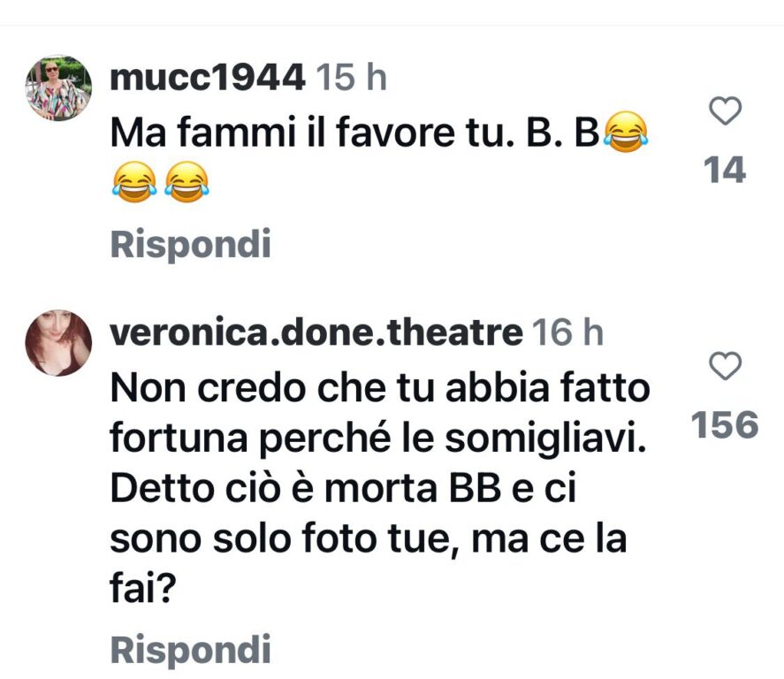View the 14 likes count
This screenshot has width=784, height=679.
[x=726, y=170]
